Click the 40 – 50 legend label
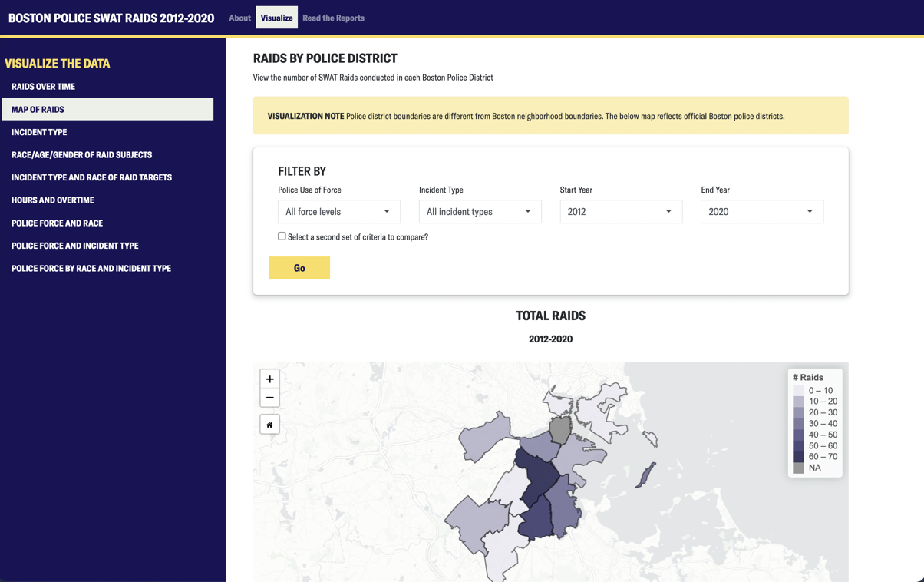The height and width of the screenshot is (582, 924). click(x=823, y=435)
